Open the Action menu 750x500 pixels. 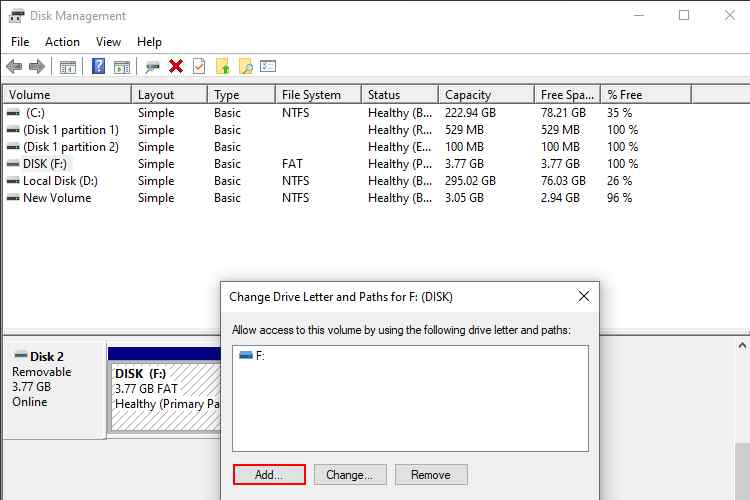[62, 42]
